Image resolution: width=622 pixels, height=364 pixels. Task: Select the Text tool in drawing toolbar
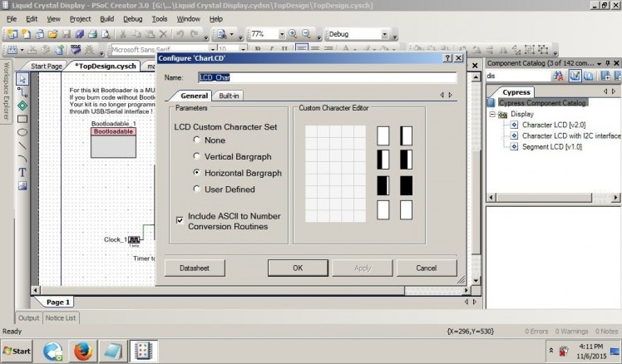[22, 172]
